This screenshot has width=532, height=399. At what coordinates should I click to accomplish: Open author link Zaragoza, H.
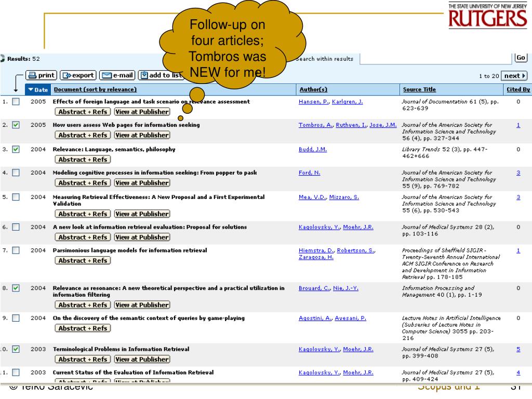316,257
